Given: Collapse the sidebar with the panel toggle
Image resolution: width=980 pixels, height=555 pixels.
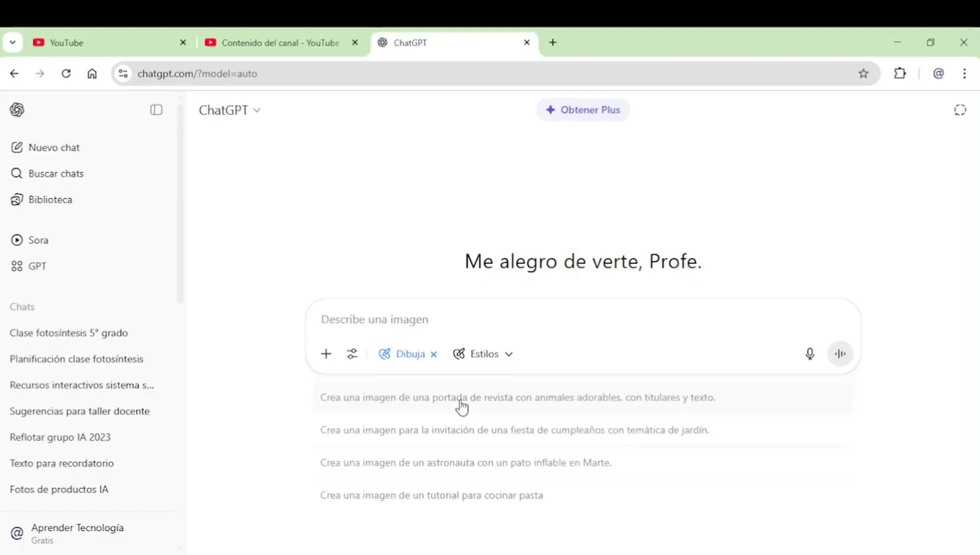Looking at the screenshot, I should point(156,109).
